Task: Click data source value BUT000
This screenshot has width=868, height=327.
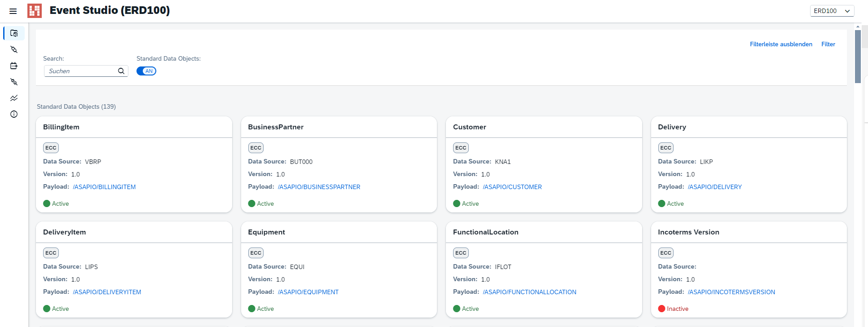Action: (x=301, y=162)
